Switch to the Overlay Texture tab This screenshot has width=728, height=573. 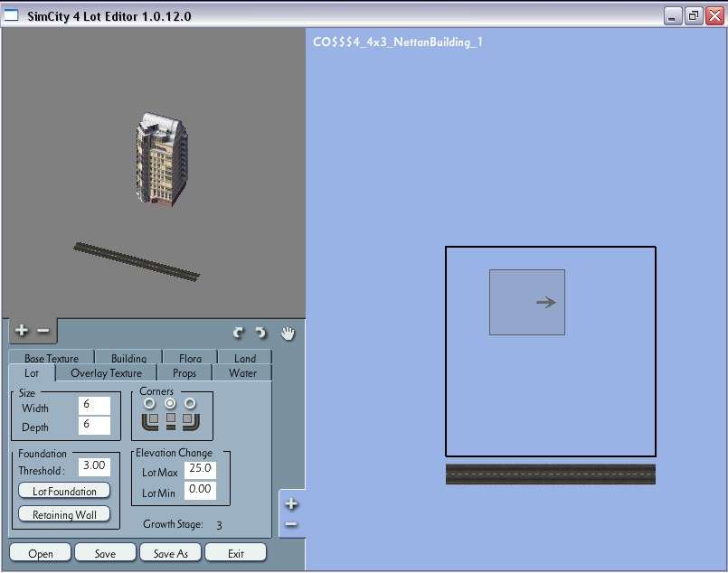click(x=107, y=373)
